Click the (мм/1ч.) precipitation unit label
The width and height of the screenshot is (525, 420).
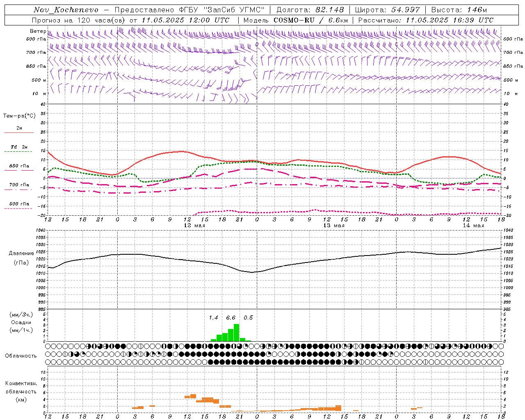point(21,330)
